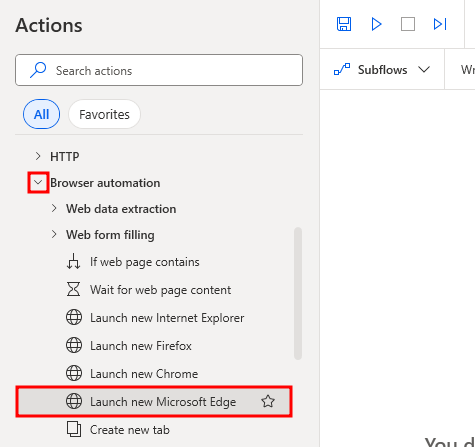Click the Run next action icon
Viewport: 475px width, 447px height.
click(440, 24)
